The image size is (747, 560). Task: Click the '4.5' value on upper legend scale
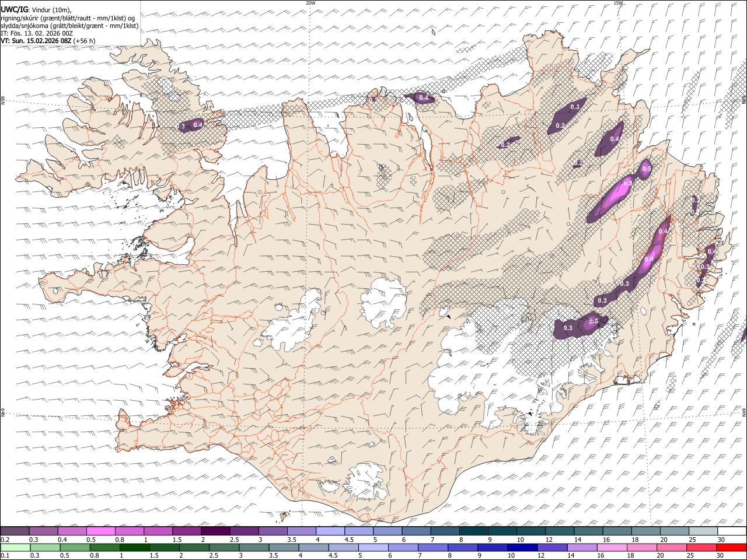point(349,540)
